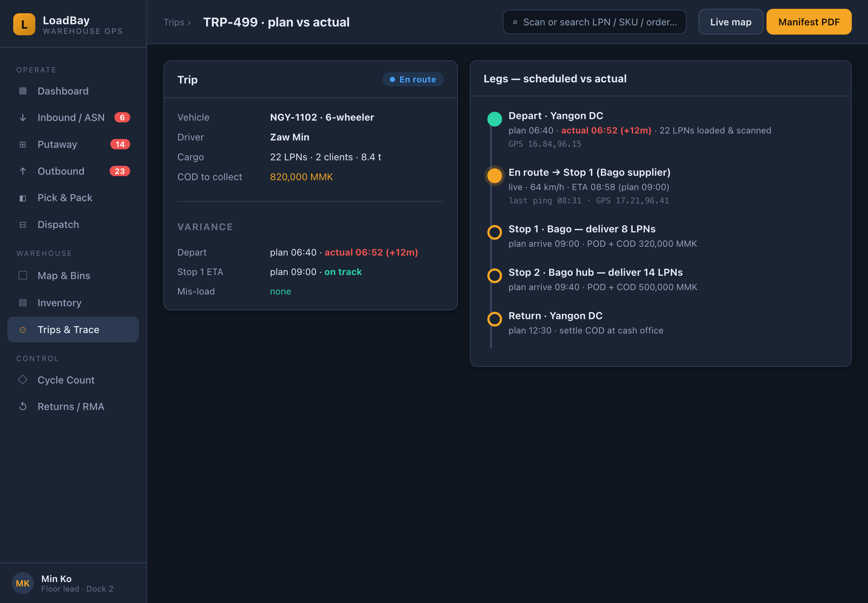Open the Putaway section
This screenshot has width=868, height=603.
(73, 144)
